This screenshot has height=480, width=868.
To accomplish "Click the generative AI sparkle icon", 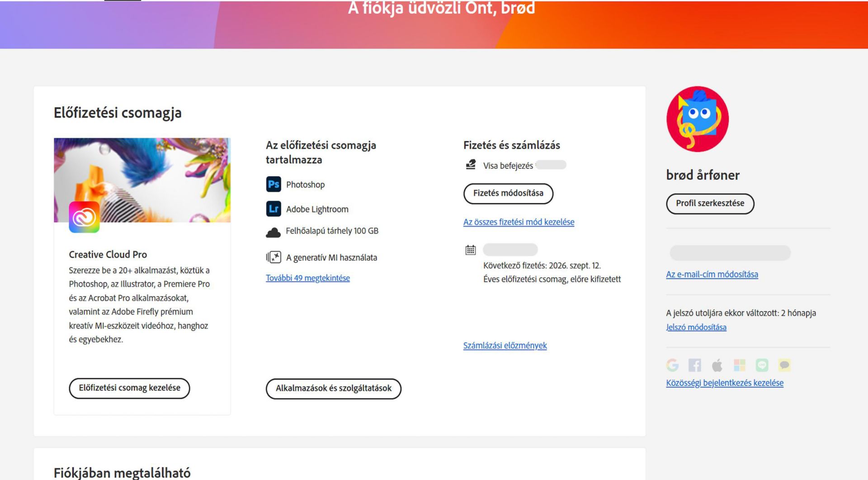I will (x=274, y=257).
